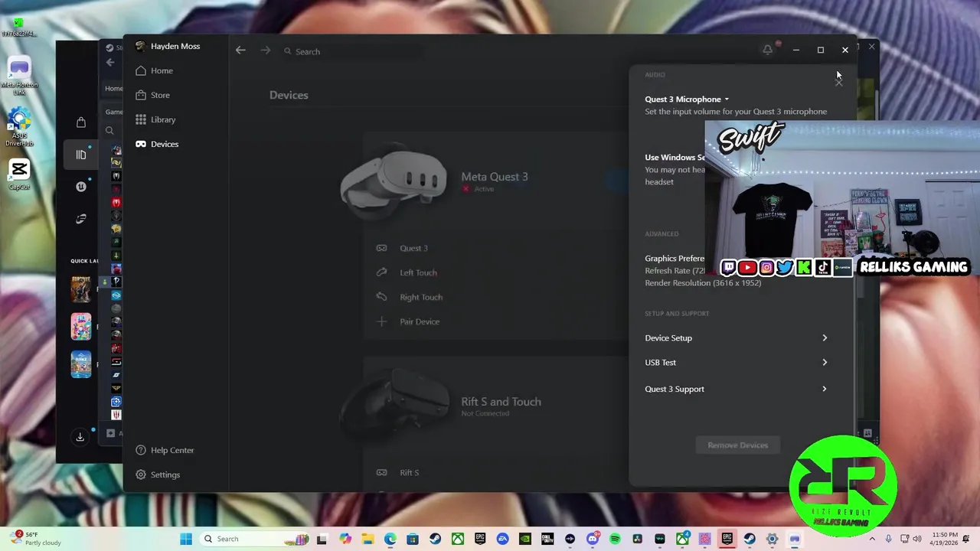Close the Quest 3 settings side panel

click(x=839, y=82)
